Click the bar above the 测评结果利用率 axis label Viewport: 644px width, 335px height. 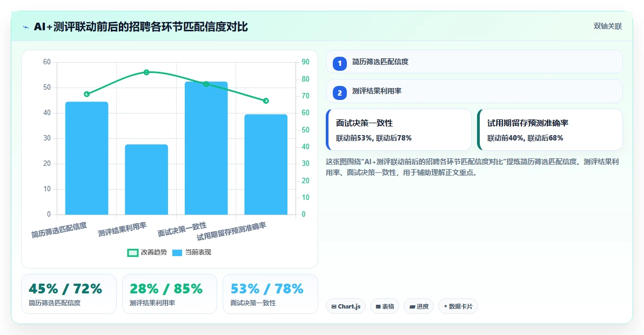146,179
